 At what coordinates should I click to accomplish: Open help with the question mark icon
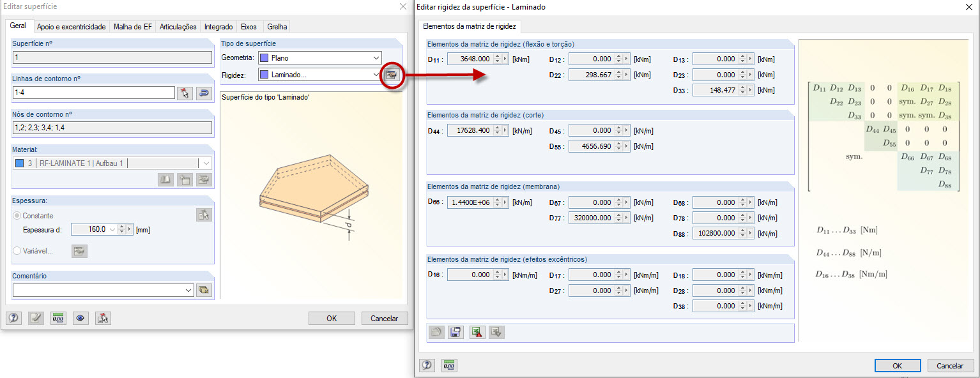pyautogui.click(x=13, y=318)
